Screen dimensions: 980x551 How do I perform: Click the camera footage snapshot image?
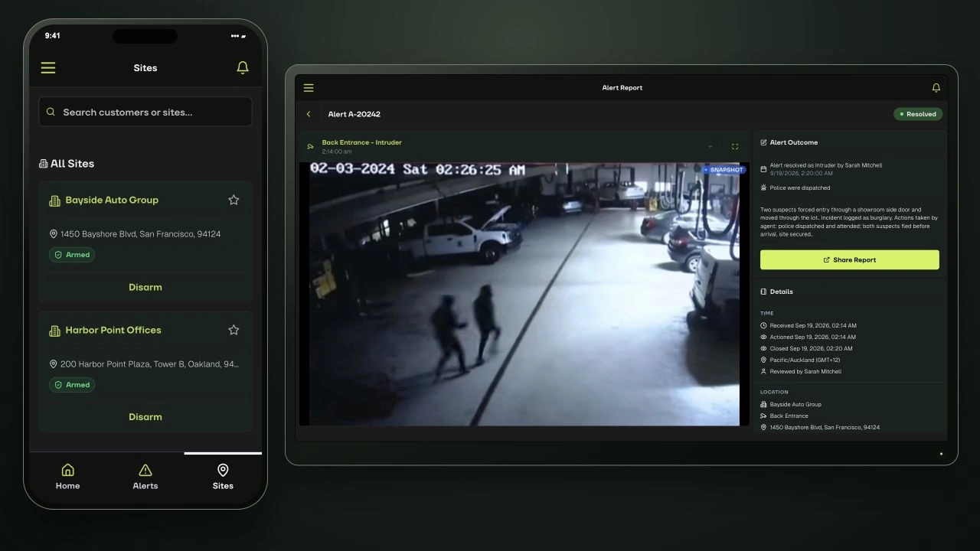pos(524,294)
